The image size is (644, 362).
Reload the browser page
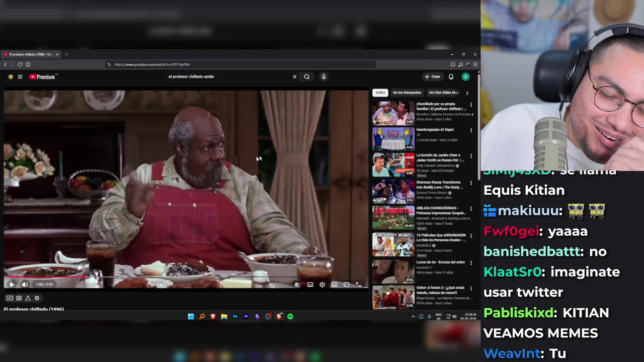pyautogui.click(x=20, y=64)
